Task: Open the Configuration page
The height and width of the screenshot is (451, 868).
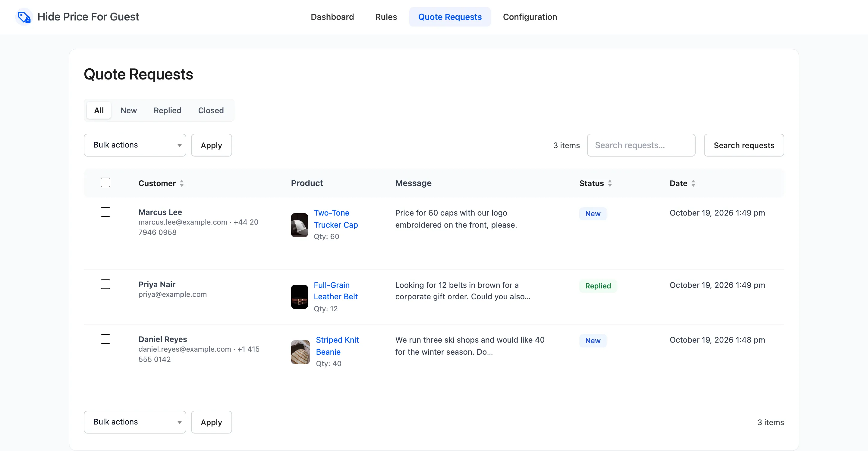Action: point(530,17)
